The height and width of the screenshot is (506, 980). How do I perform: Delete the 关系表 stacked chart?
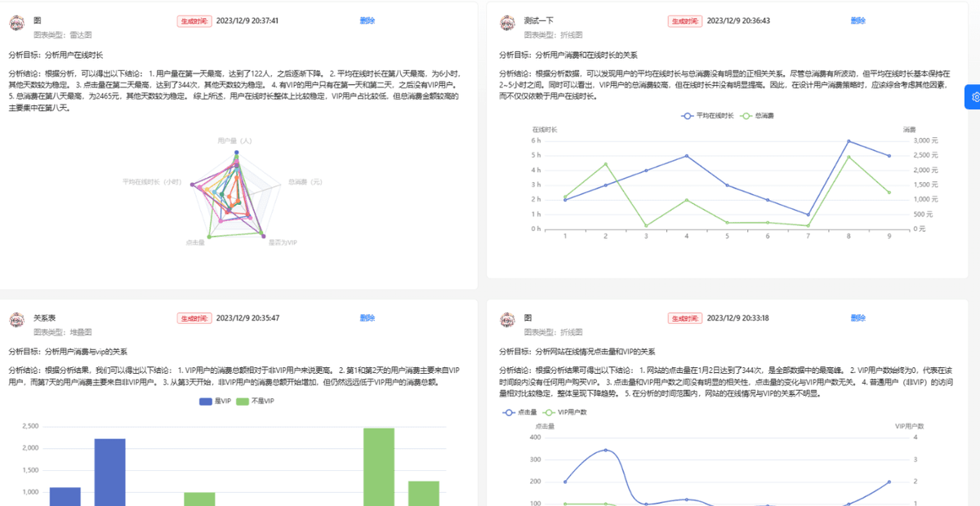point(367,317)
